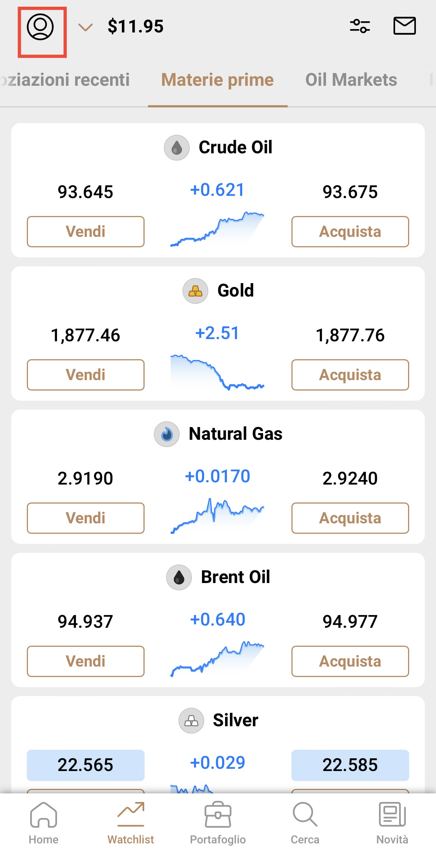Select the Materie prime tab
This screenshot has width=436, height=868.
[x=218, y=80]
